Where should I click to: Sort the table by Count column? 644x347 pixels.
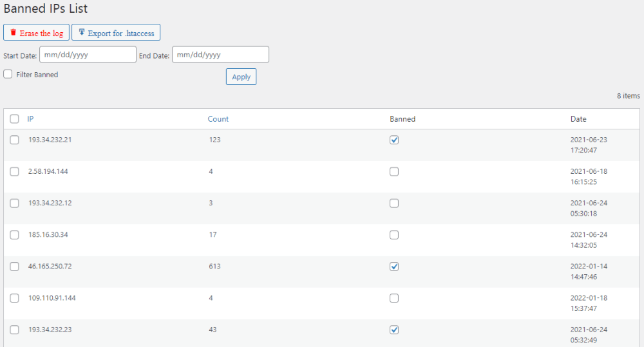tap(218, 119)
